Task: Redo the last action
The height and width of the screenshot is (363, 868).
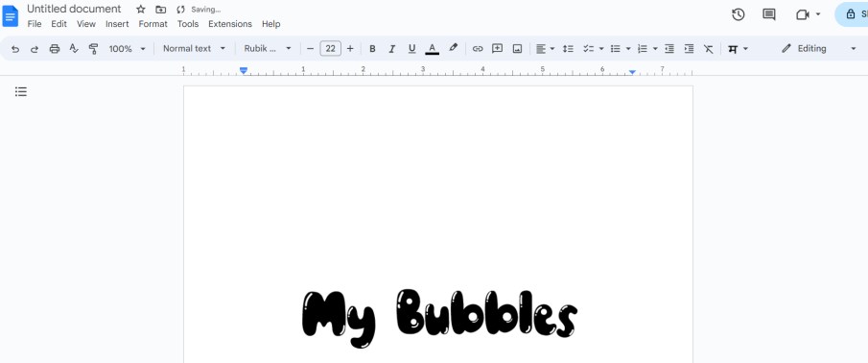Action: [x=35, y=49]
